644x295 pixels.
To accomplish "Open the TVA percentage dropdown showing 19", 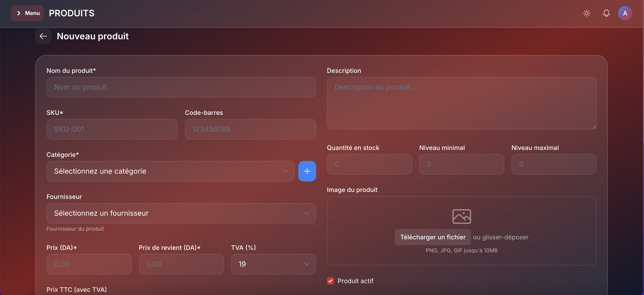I will pos(273,264).
